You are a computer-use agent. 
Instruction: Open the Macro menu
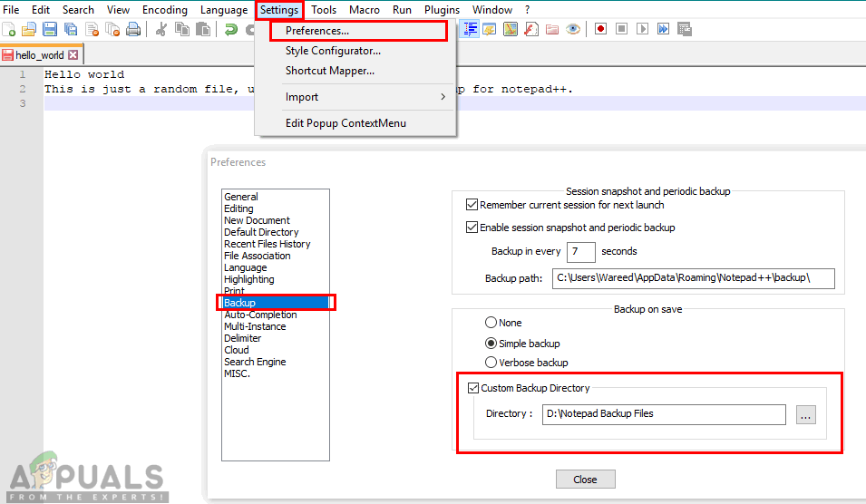pyautogui.click(x=364, y=10)
